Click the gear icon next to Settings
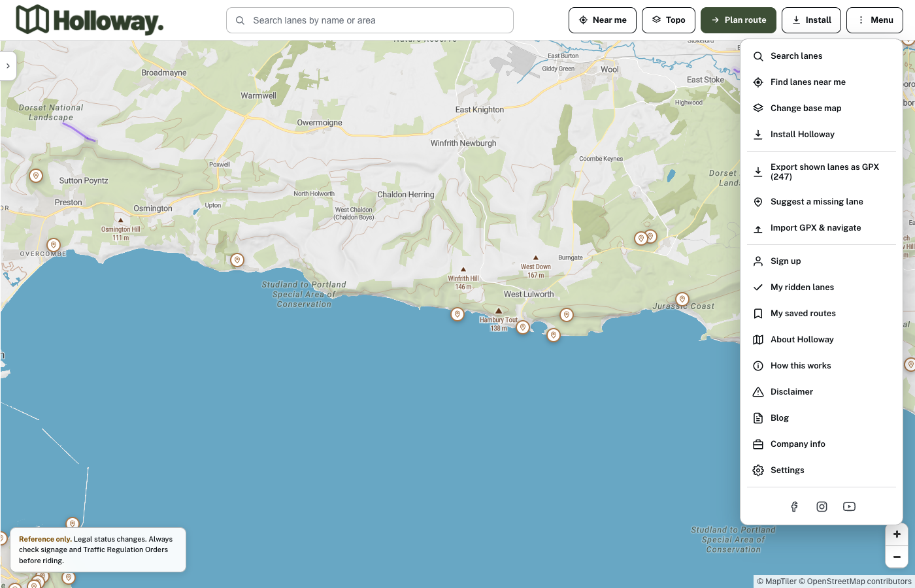This screenshot has height=588, width=915. click(758, 470)
